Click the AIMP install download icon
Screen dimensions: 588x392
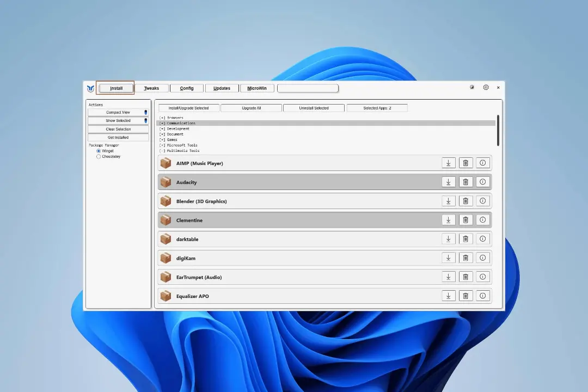point(448,163)
